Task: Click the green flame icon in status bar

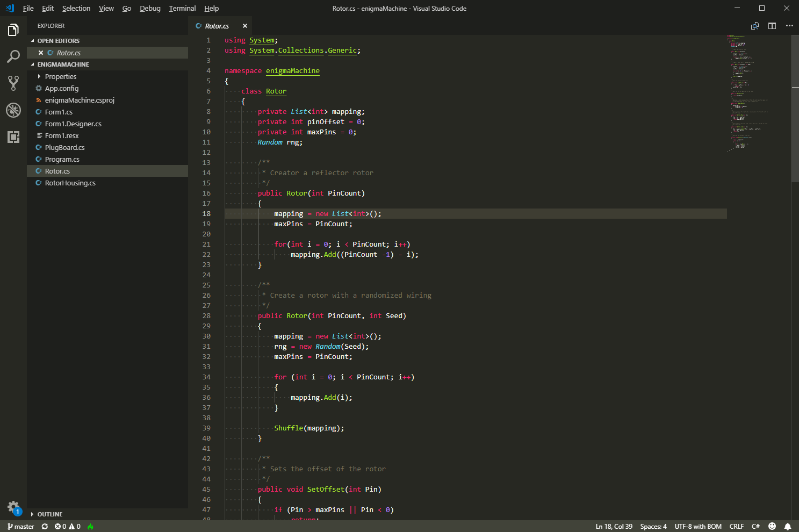Action: (x=90, y=527)
